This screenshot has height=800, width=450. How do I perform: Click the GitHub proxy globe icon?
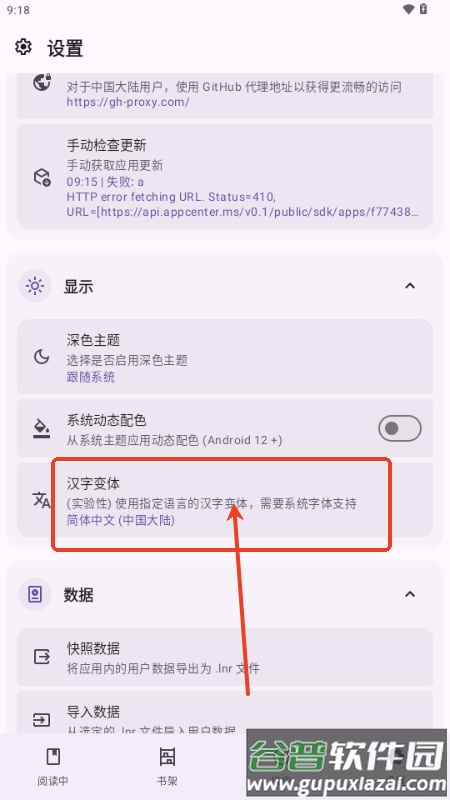tap(42, 82)
